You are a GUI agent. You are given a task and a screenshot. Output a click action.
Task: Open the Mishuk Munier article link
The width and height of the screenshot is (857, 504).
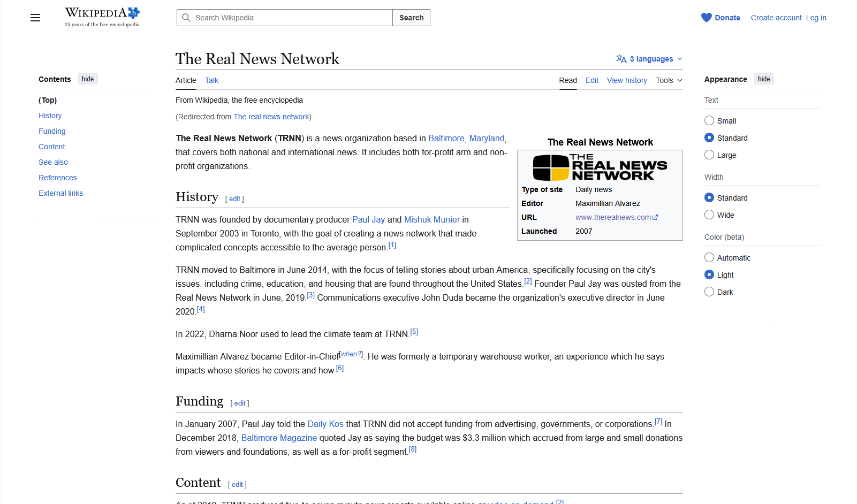(432, 219)
